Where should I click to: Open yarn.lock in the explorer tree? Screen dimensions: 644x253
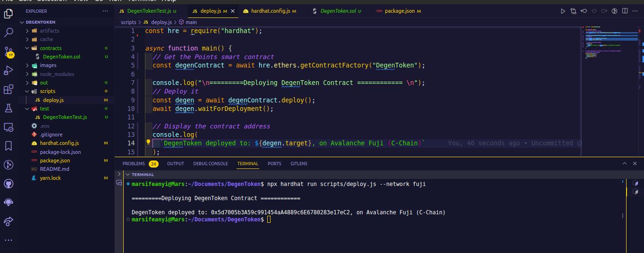tap(50, 178)
